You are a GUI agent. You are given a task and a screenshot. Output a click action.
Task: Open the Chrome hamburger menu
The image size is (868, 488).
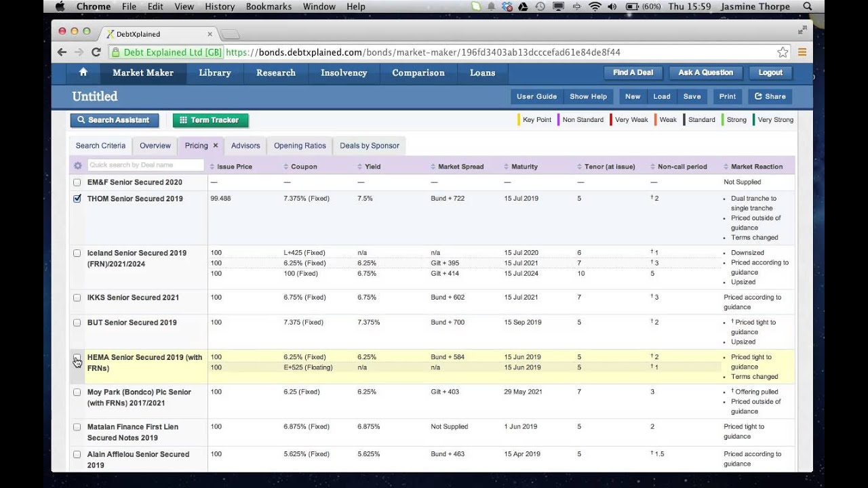[802, 52]
